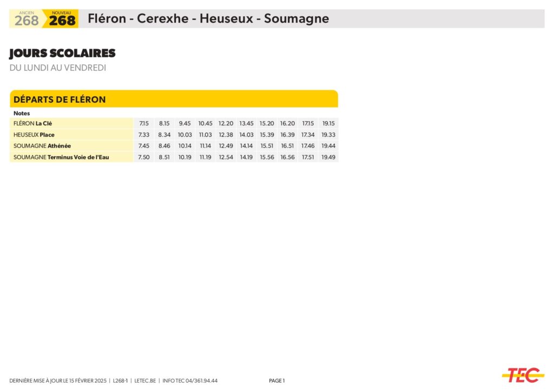The image size is (554, 392).
Task: Click the 10.45 departure from Fléron La Clé
Action: pyautogui.click(x=205, y=123)
